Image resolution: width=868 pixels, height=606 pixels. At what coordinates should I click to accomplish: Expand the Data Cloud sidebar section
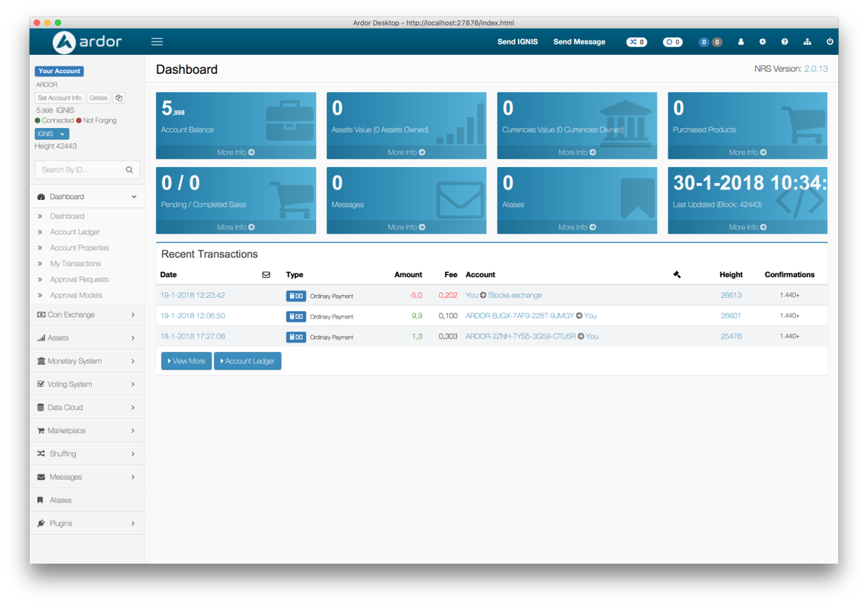[x=87, y=408]
